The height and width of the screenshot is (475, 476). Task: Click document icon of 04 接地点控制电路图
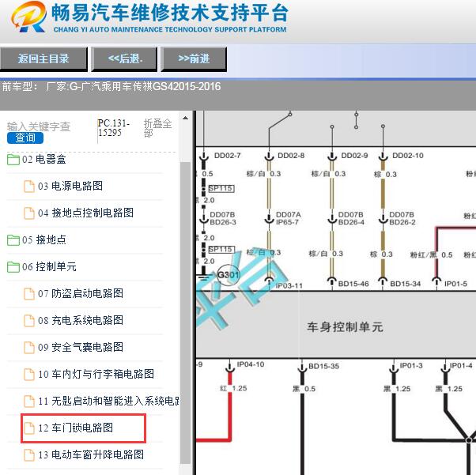(29, 213)
